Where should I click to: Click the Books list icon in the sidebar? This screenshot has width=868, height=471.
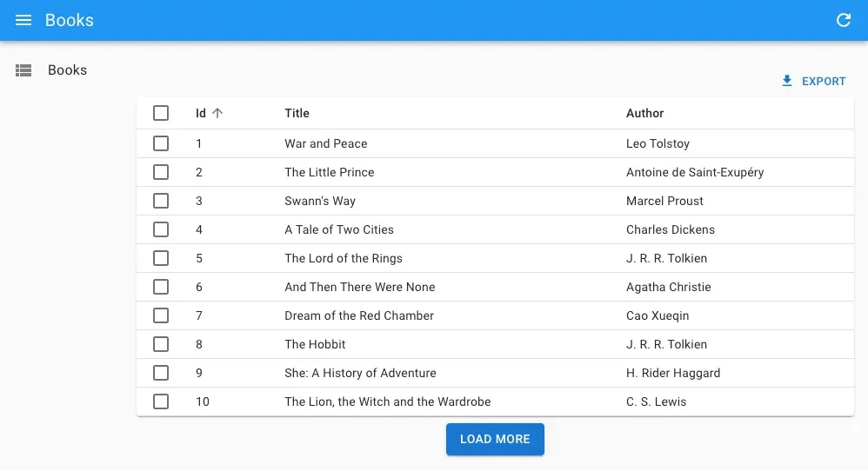(x=23, y=70)
